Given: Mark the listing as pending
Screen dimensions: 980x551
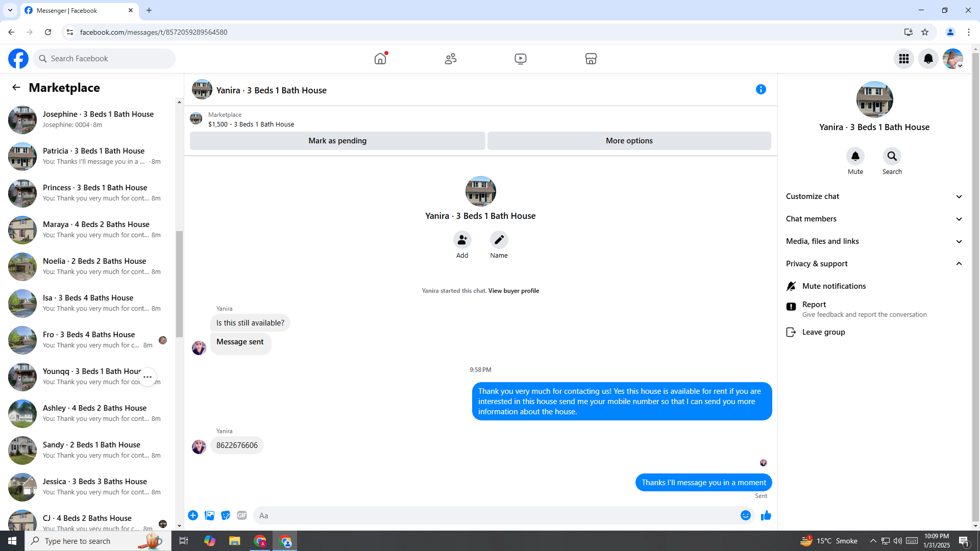Looking at the screenshot, I should [x=337, y=141].
